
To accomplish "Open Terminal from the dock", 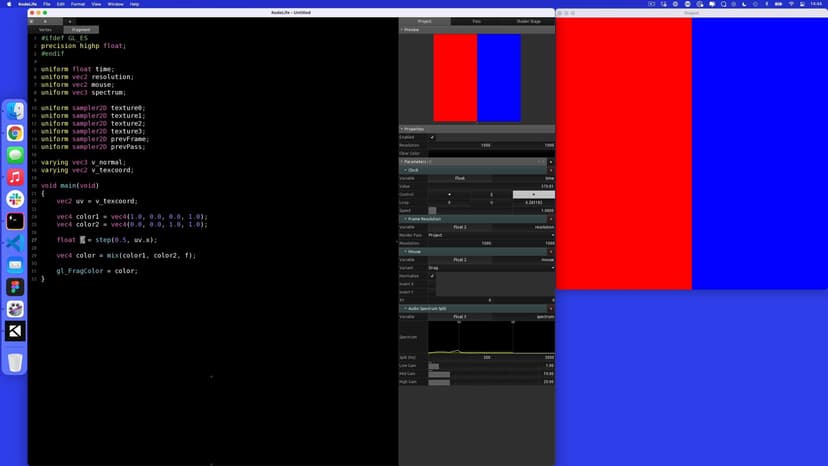I will tap(15, 221).
